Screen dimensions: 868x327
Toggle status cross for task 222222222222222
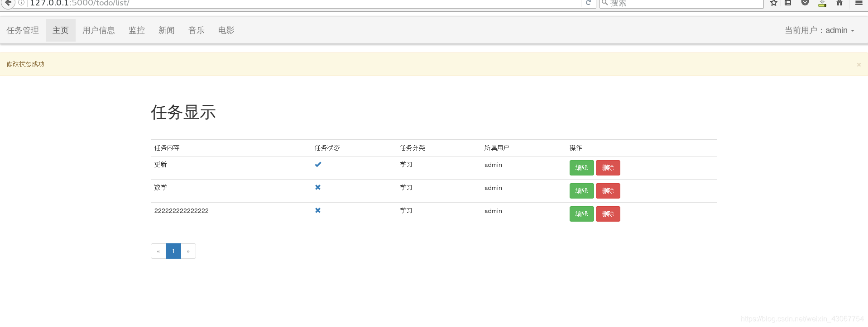click(x=318, y=210)
